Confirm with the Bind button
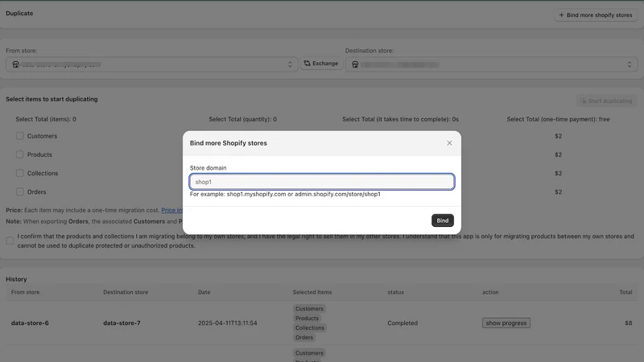Screen dimensions: 644x362 click(x=442, y=220)
